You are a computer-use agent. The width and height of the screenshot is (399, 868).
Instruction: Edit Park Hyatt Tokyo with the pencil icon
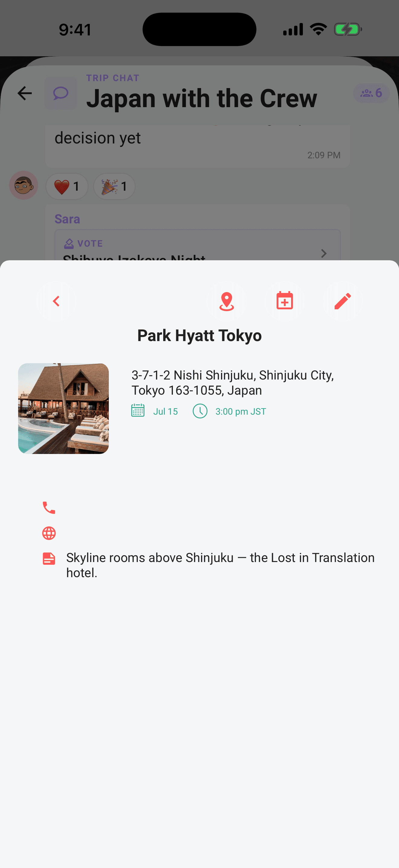[342, 301]
